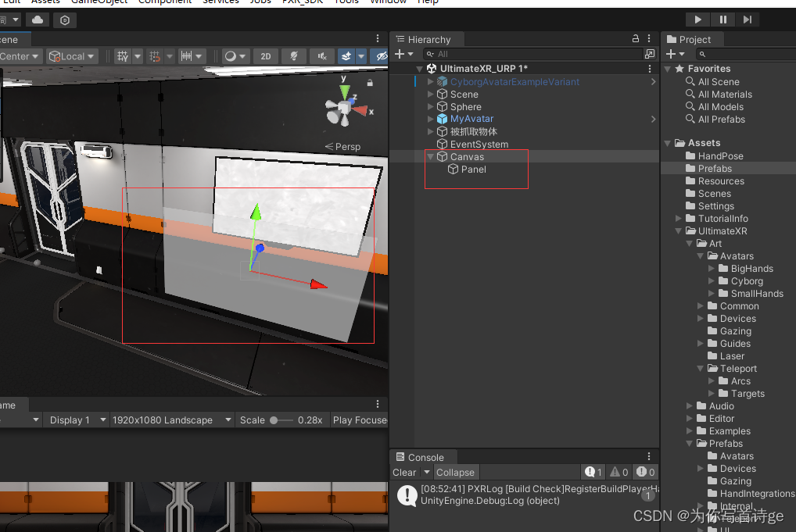The width and height of the screenshot is (796, 532).
Task: Toggle the Hierarchy panel lock
Action: tap(635, 38)
